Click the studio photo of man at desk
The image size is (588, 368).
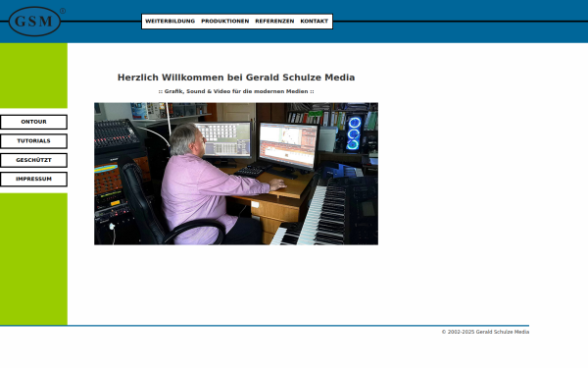[x=236, y=174]
